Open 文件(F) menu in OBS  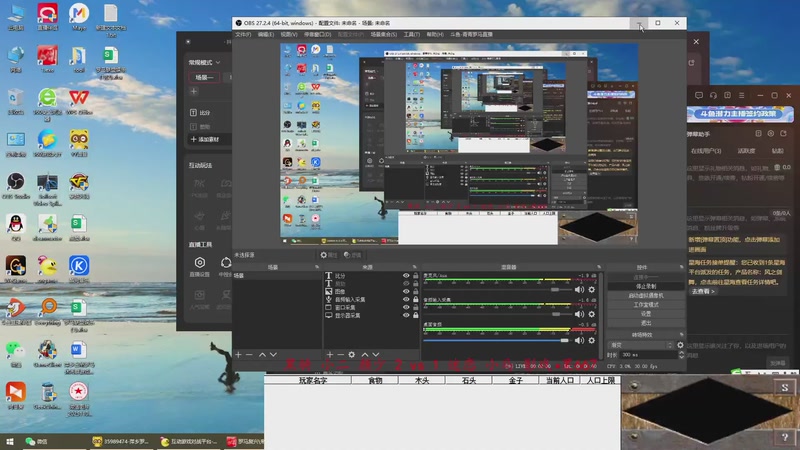(243, 34)
